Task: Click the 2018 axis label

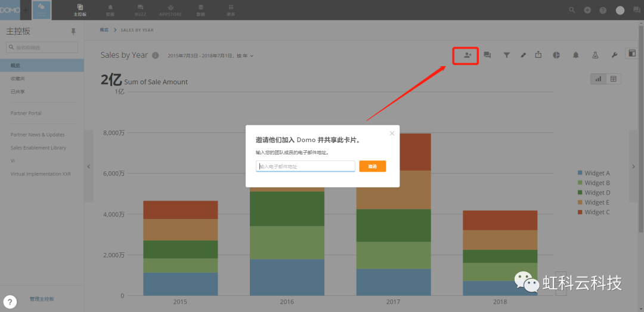Action: [x=500, y=302]
